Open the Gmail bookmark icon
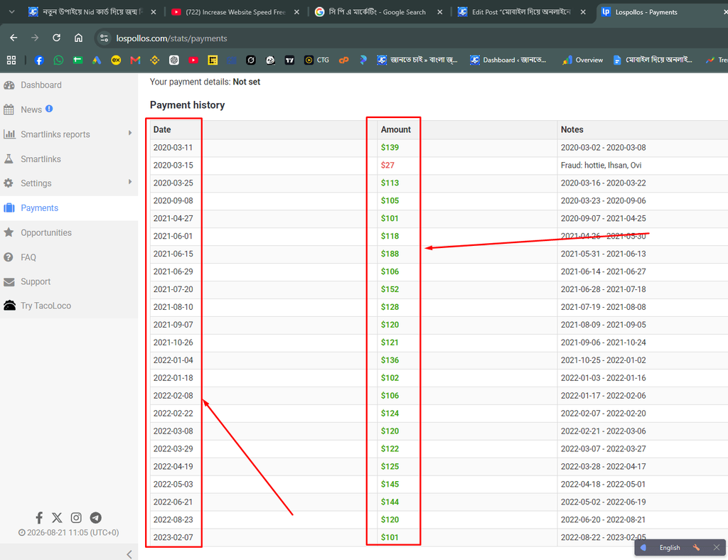The width and height of the screenshot is (728, 560). click(135, 60)
